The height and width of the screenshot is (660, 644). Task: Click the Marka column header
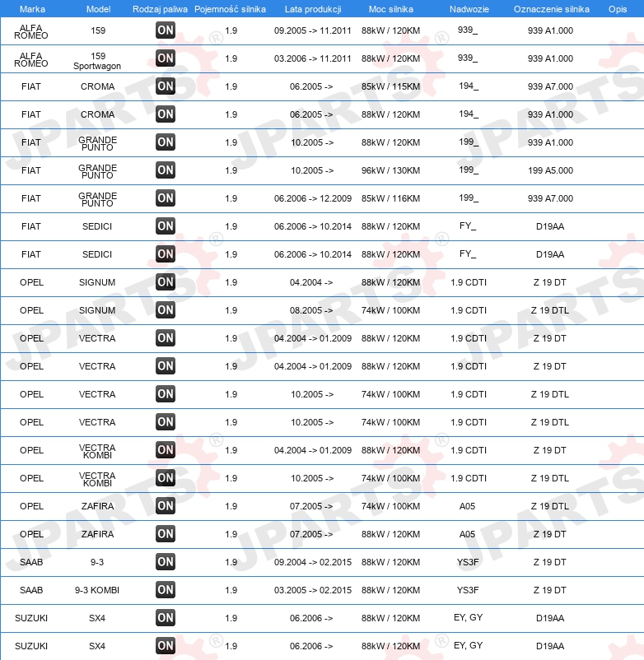[x=32, y=9]
